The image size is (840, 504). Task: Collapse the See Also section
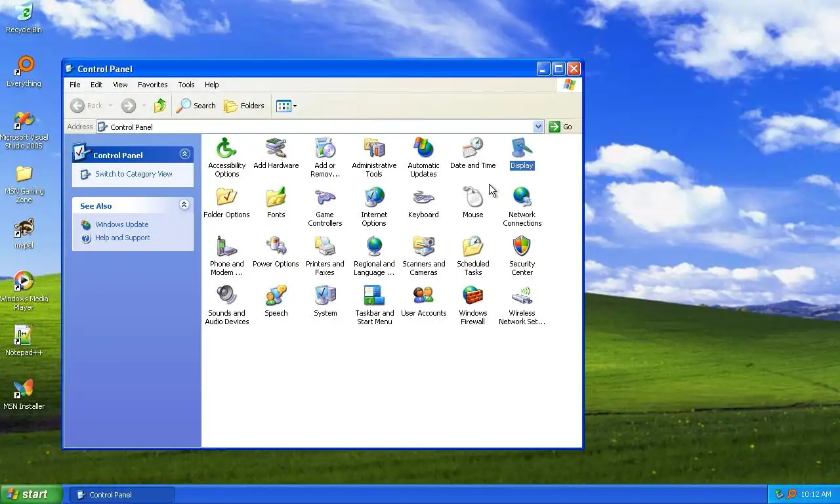(184, 205)
